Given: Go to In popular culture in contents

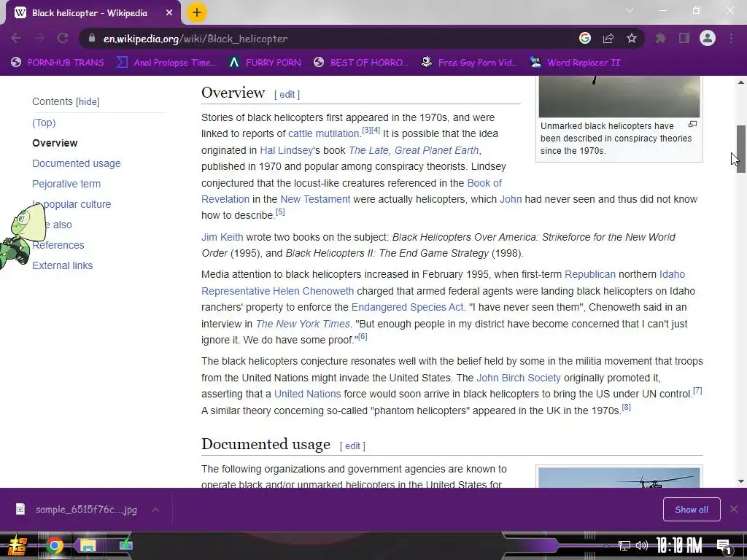Looking at the screenshot, I should coord(71,204).
